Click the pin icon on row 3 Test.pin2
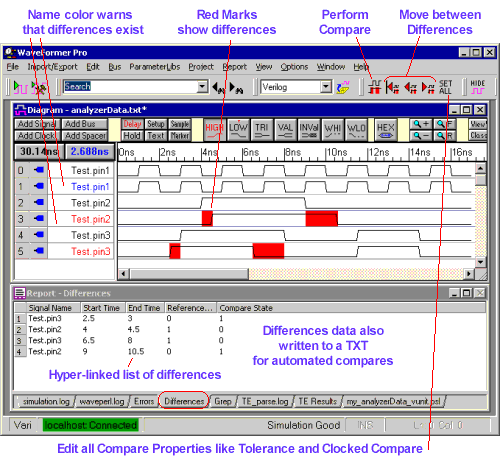500x461 pixels. [x=39, y=219]
